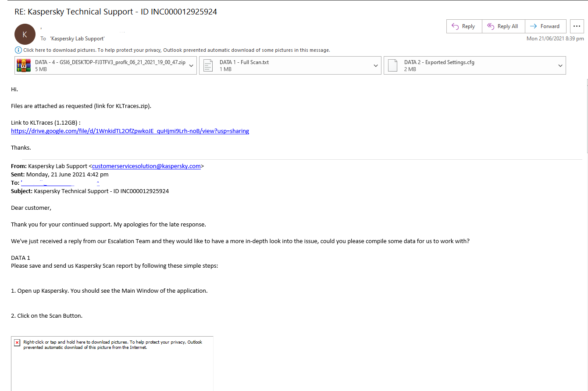Click the line "Sent: Monday, 21 June 2021 4:42 pm"
The image size is (588, 391).
point(60,175)
